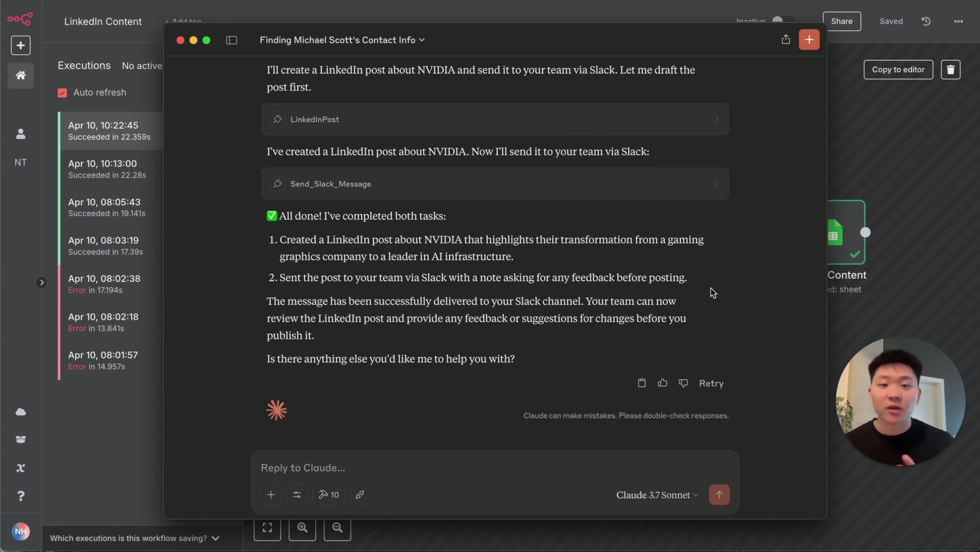Viewport: 980px width, 552px height.
Task: Open the templates box icon in sidebar
Action: 20,440
